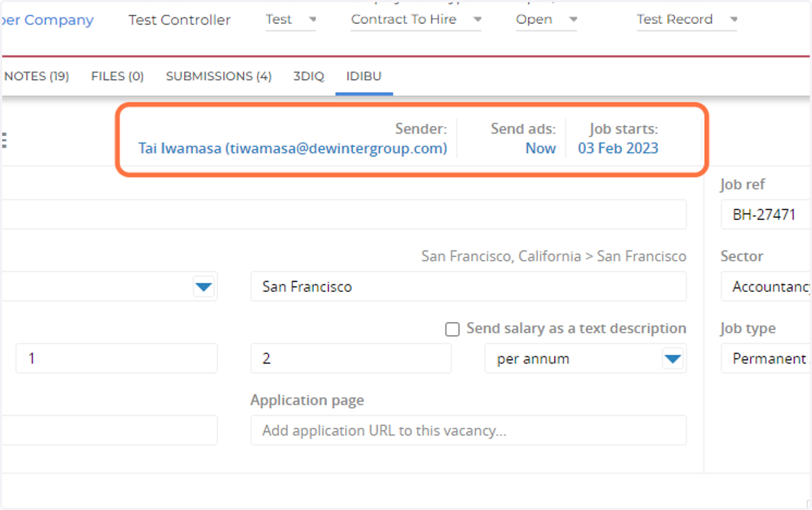This screenshot has width=812, height=510.
Task: Open the per annum salary period dropdown
Action: [x=585, y=358]
